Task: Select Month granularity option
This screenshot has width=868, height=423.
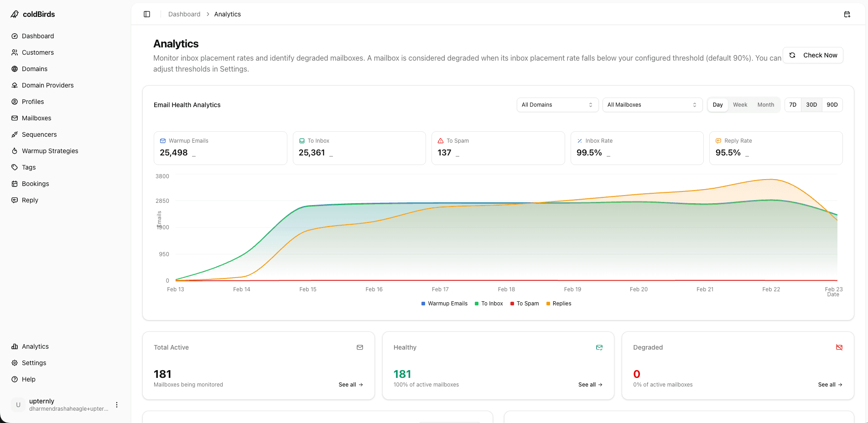Action: (x=765, y=104)
